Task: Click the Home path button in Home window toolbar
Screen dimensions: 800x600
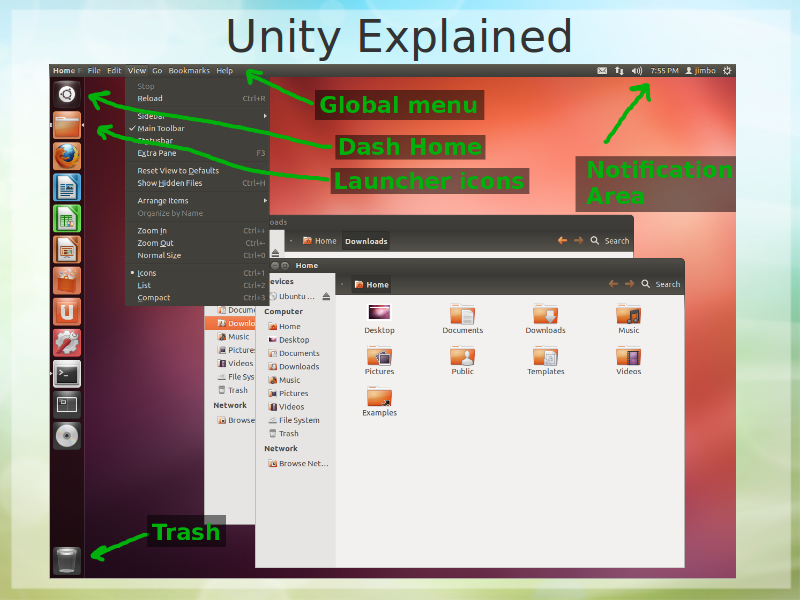Action: (x=371, y=285)
